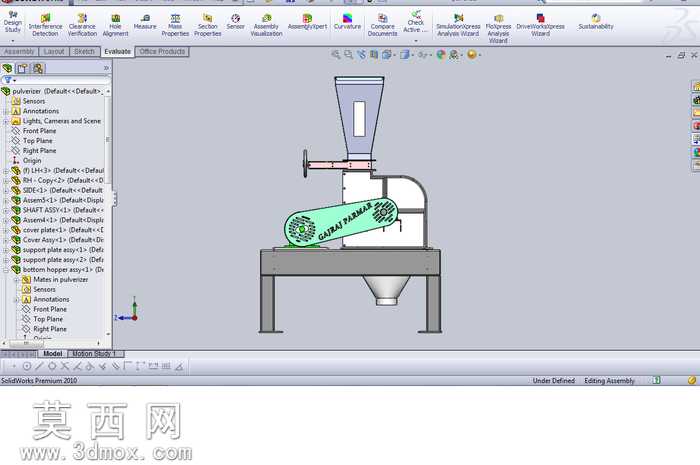Viewport: 700px width, 465px height.
Task: Click Check Active Document tool
Action: pyautogui.click(x=416, y=22)
